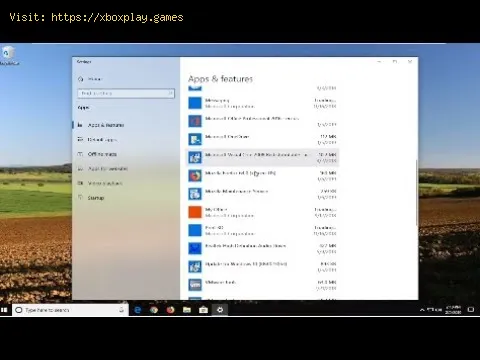Image resolution: width=480 pixels, height=360 pixels.
Task: Show hidden system tray icons
Action: click(x=422, y=310)
